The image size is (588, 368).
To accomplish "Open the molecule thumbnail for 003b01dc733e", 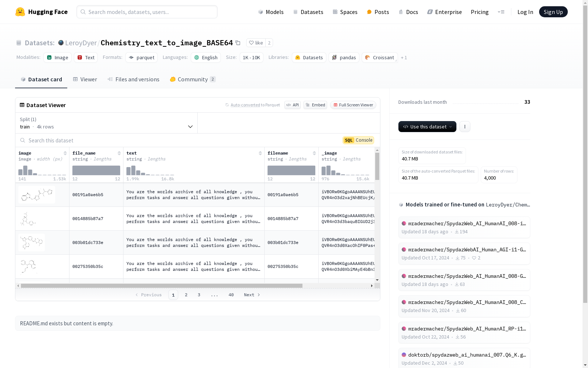I will 32,243.
